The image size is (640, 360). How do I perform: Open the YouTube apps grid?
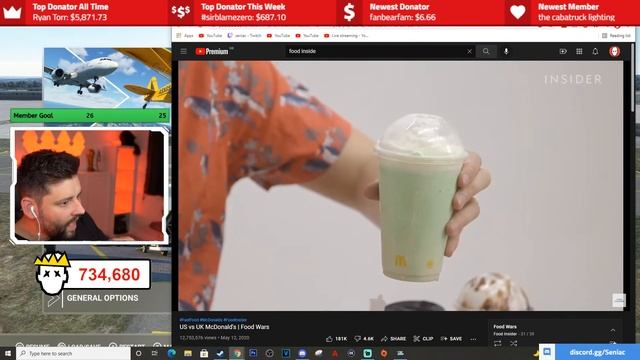coord(579,51)
